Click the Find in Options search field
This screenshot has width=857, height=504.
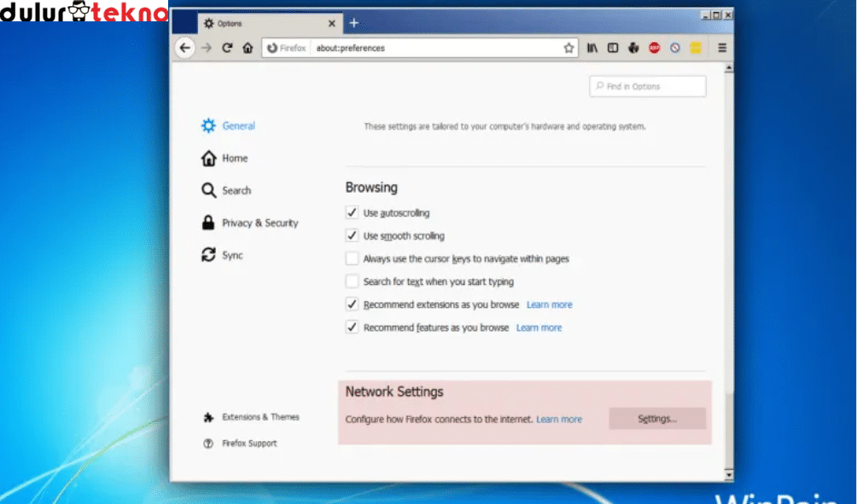[648, 86]
